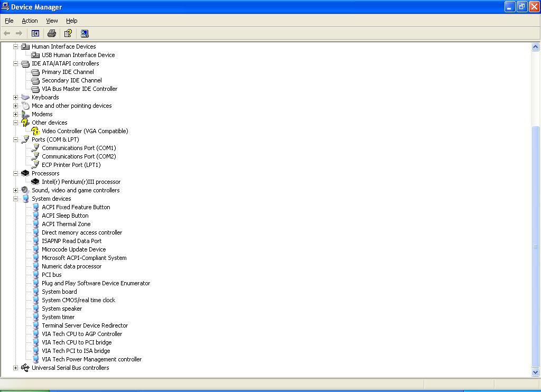This screenshot has height=392, width=541.
Task: Select Plug and Play Software Device Enumerator
Action: [96, 283]
